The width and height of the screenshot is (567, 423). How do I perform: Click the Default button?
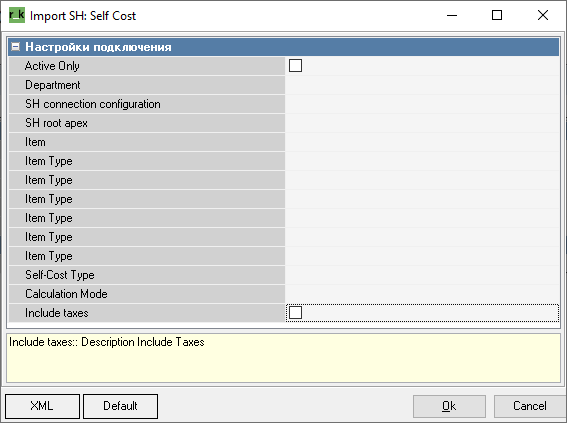(x=120, y=406)
